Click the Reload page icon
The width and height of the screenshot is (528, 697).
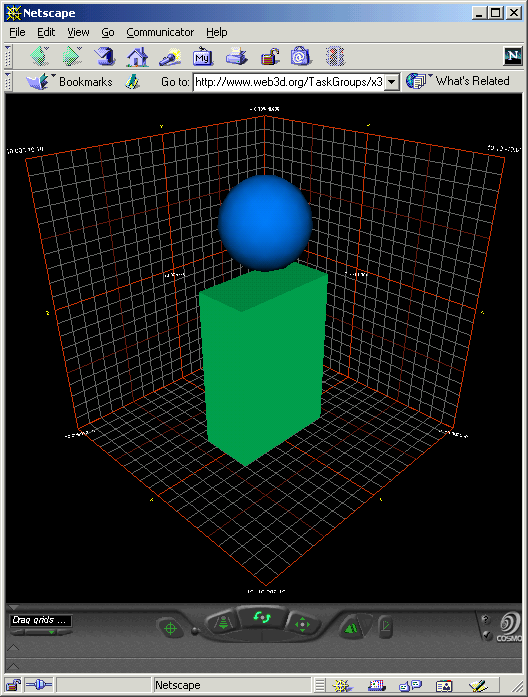point(104,56)
